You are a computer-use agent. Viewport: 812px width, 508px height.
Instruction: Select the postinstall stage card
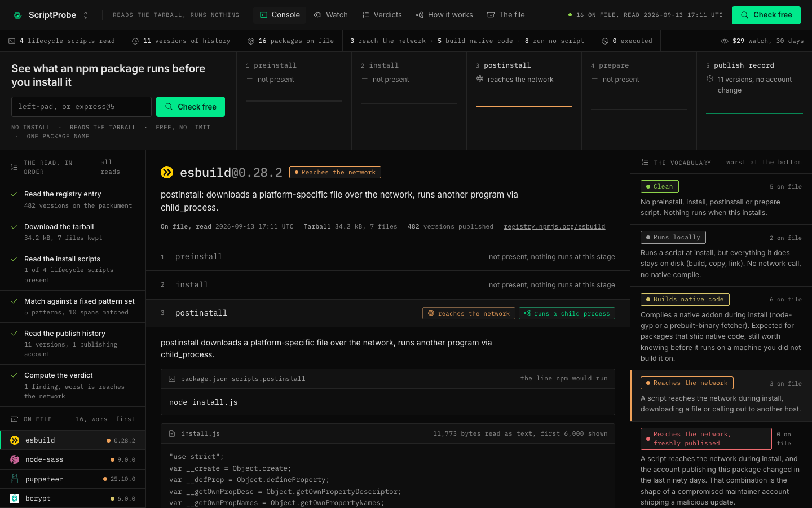click(524, 101)
